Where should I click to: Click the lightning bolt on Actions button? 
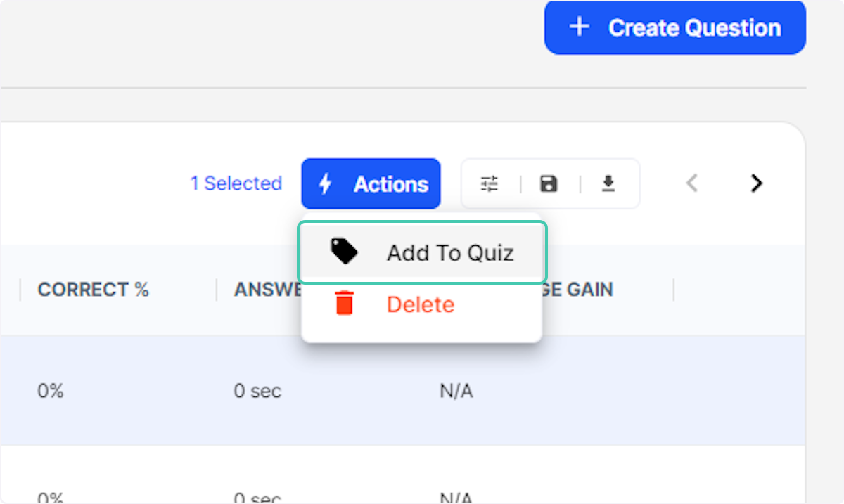(x=325, y=183)
